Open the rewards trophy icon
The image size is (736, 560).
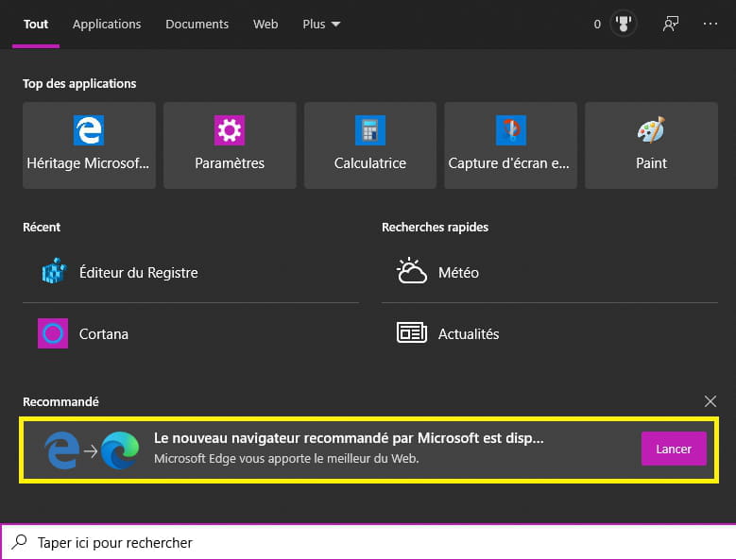[624, 24]
